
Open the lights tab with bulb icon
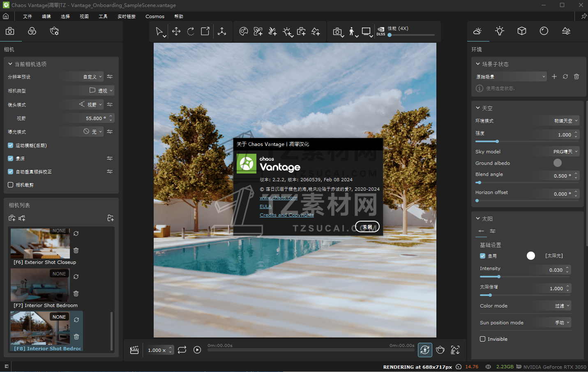tap(500, 31)
